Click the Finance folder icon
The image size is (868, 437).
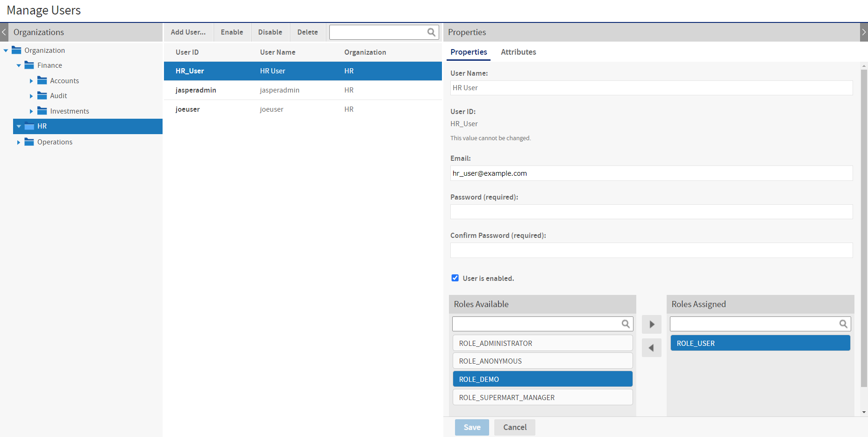click(x=29, y=65)
